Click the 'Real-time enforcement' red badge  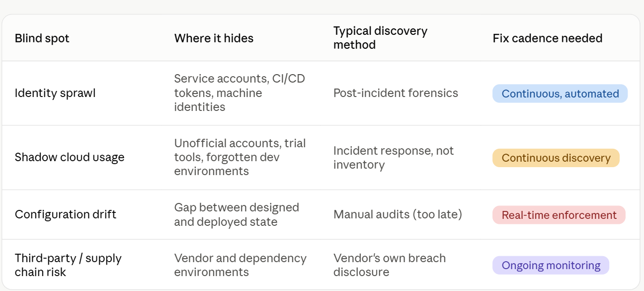[x=559, y=215]
